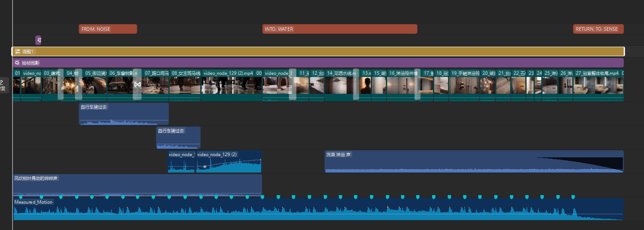Select the INTO. WATER text clip

coord(340,29)
